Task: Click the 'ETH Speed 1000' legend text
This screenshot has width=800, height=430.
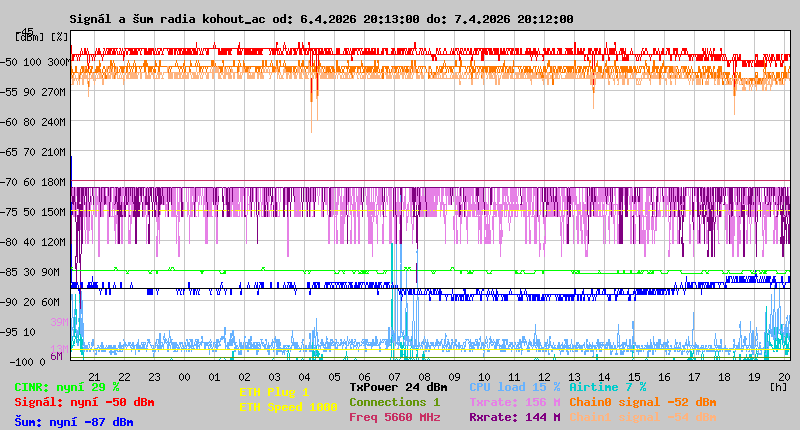Action: point(288,407)
